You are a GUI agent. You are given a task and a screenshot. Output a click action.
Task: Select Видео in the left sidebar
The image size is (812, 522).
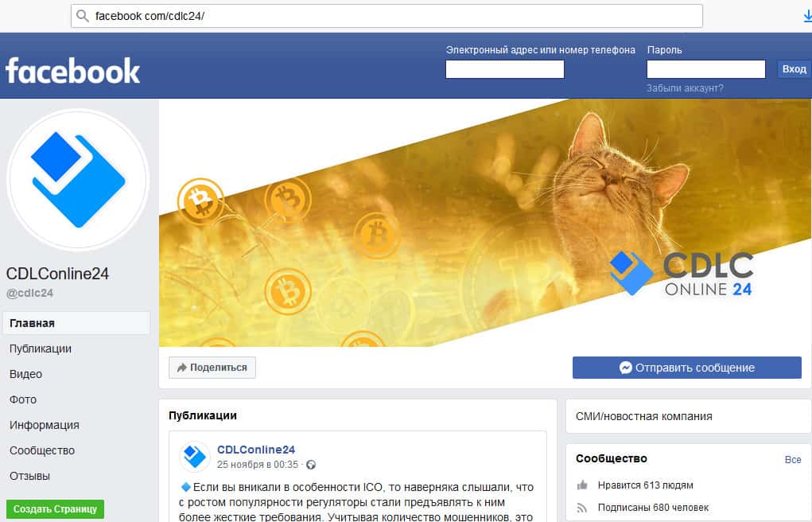[26, 374]
